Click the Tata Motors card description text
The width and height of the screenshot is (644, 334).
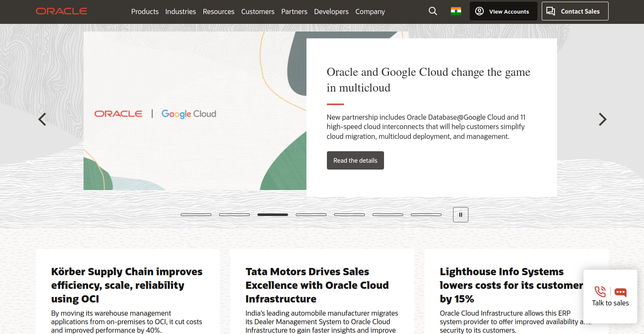(322, 322)
